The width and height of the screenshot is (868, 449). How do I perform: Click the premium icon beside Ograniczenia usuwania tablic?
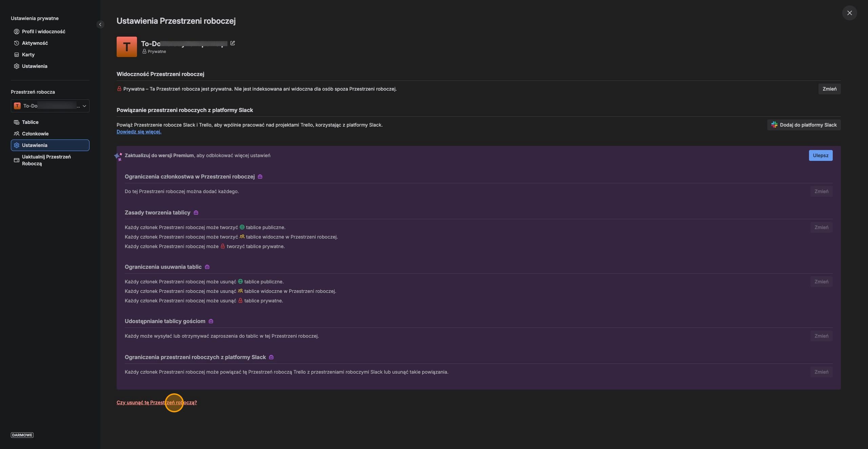207,267
